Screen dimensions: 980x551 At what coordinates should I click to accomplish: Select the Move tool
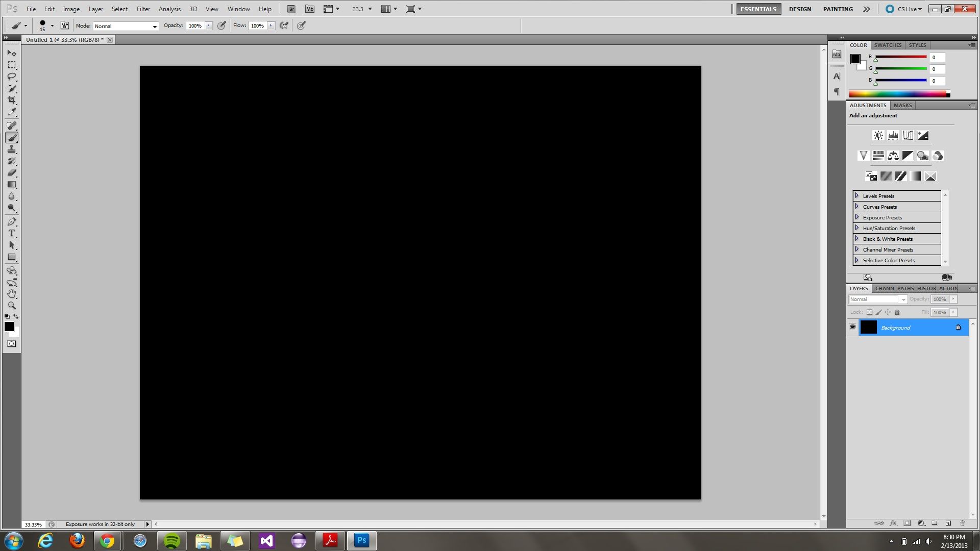[12, 53]
